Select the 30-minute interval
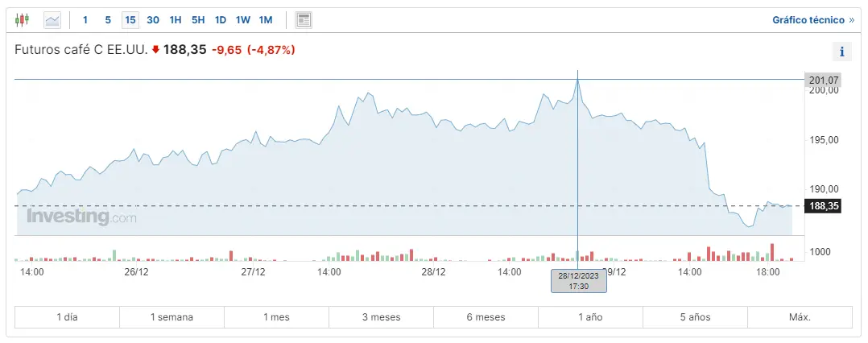 (153, 19)
